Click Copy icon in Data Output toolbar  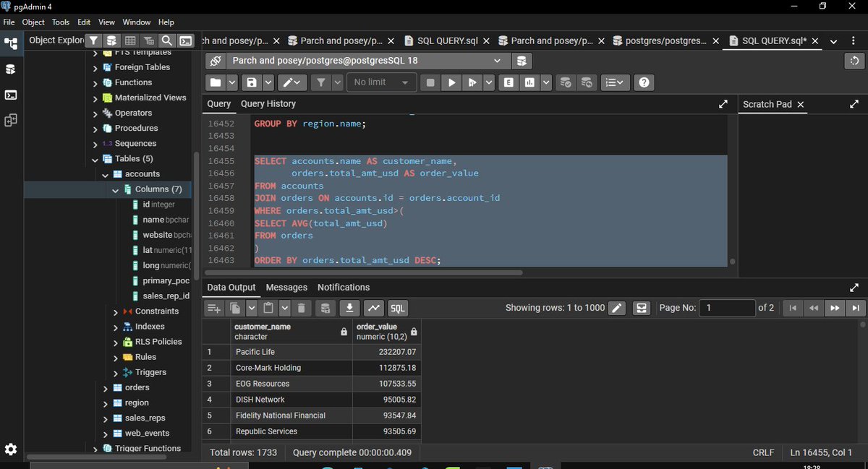(x=235, y=308)
